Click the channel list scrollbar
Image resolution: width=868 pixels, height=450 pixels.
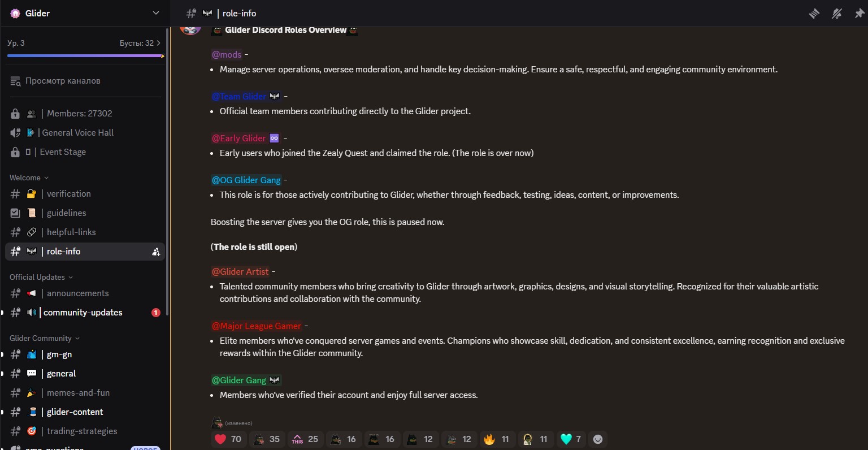[x=167, y=170]
